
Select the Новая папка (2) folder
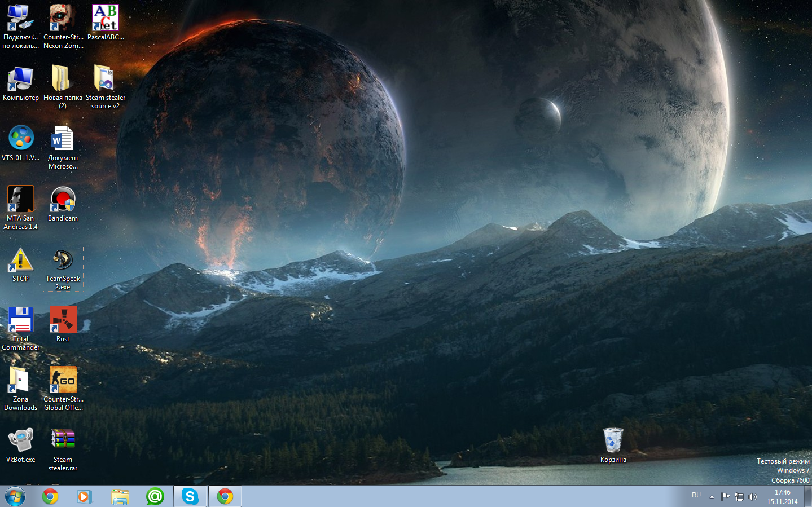[x=63, y=87]
